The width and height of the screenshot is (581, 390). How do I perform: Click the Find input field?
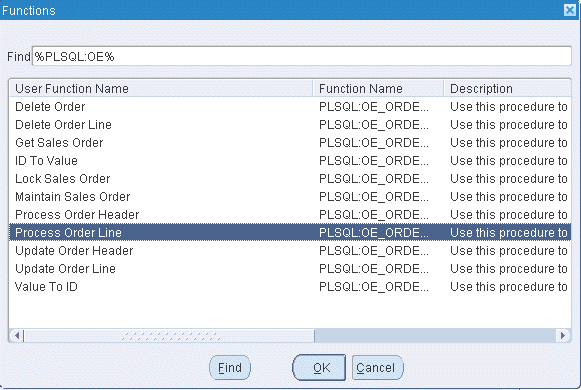302,56
